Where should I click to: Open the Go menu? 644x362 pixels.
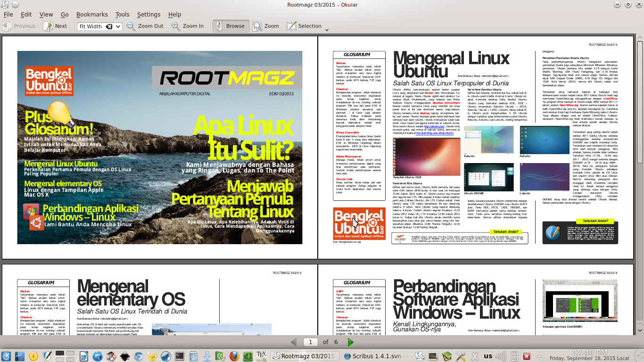point(65,15)
